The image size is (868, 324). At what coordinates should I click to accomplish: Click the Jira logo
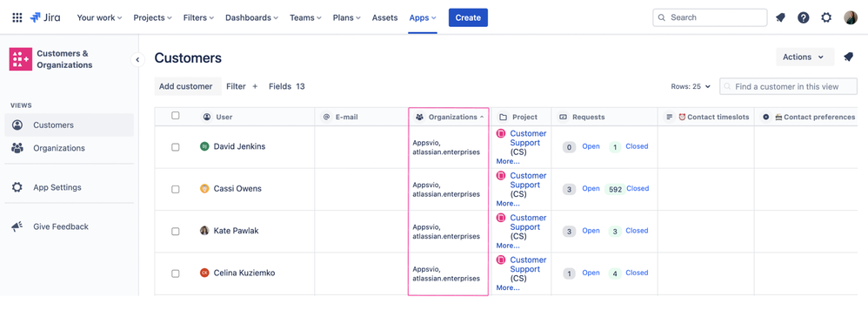tap(45, 17)
